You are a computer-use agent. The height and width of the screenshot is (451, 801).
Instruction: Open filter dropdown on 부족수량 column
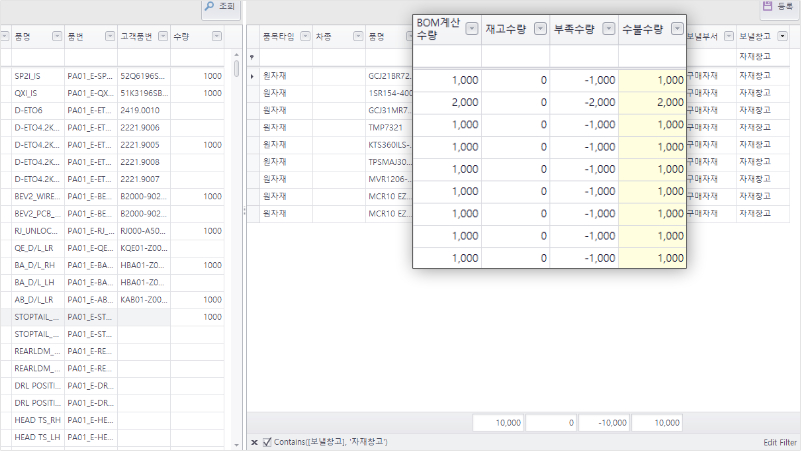pyautogui.click(x=609, y=29)
